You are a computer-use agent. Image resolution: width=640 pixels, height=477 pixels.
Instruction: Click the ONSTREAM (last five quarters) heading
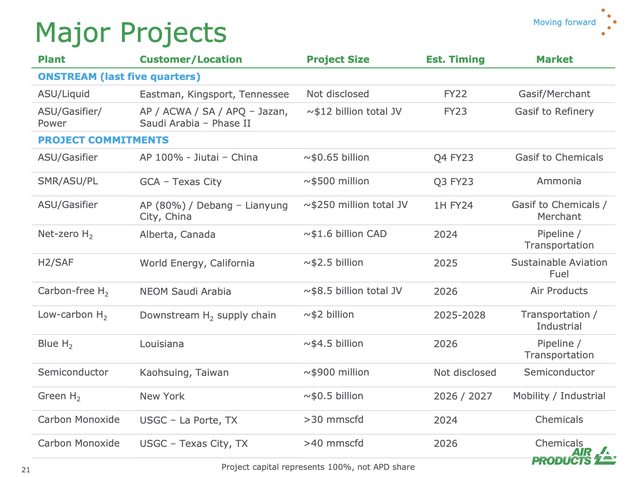pyautogui.click(x=119, y=77)
